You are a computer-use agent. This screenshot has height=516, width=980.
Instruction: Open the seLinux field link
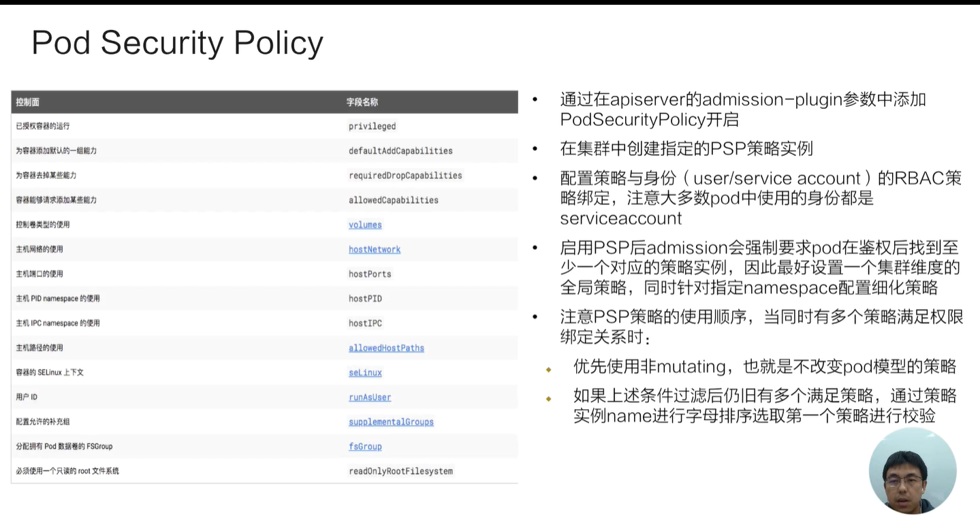(365, 372)
